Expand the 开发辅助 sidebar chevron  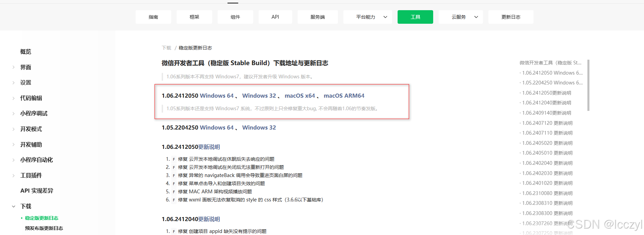(x=14, y=144)
